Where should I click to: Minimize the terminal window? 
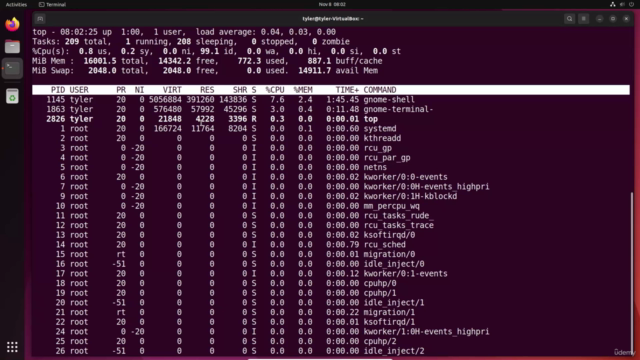point(599,19)
